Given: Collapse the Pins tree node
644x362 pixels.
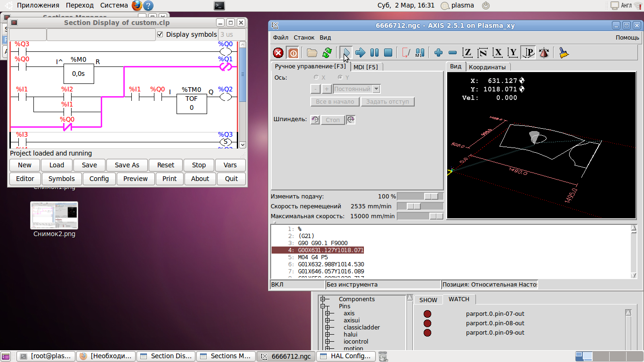Looking at the screenshot, I should [323, 306].
